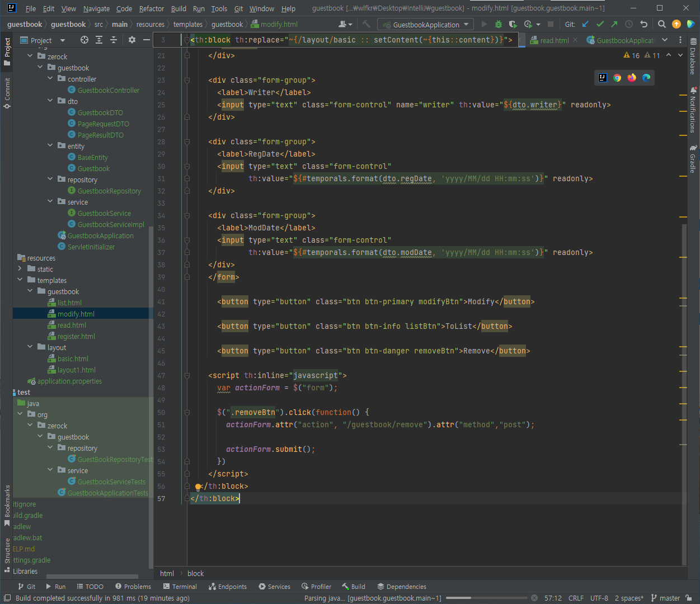Toggle Notifications side panel

click(693, 110)
